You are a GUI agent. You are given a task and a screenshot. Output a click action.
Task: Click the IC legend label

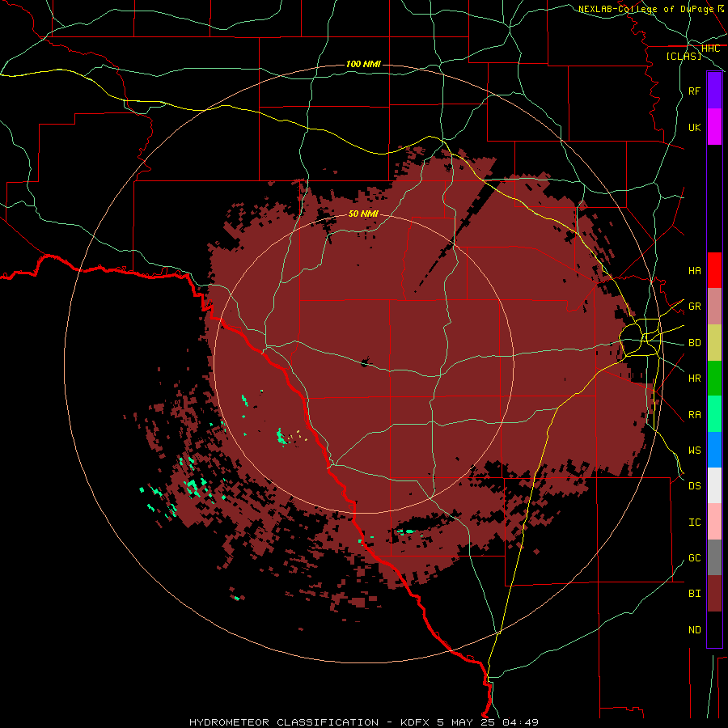pos(695,522)
